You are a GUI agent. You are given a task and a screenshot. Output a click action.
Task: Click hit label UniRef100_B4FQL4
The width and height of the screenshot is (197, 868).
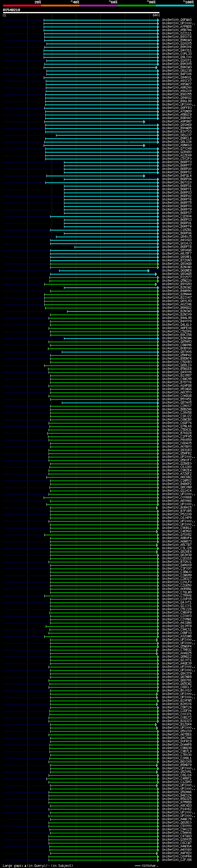(176, 176)
